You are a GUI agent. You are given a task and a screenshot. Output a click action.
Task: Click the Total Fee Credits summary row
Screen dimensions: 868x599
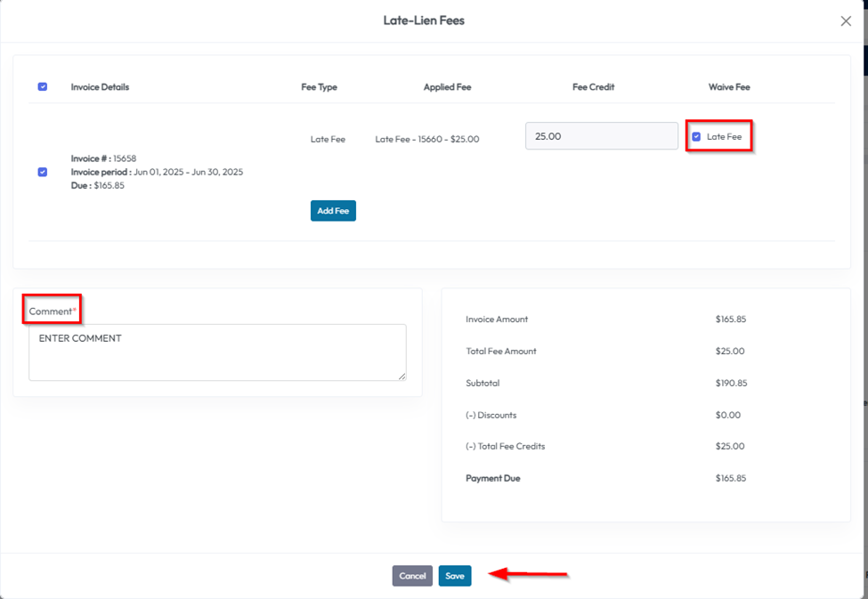click(x=505, y=446)
